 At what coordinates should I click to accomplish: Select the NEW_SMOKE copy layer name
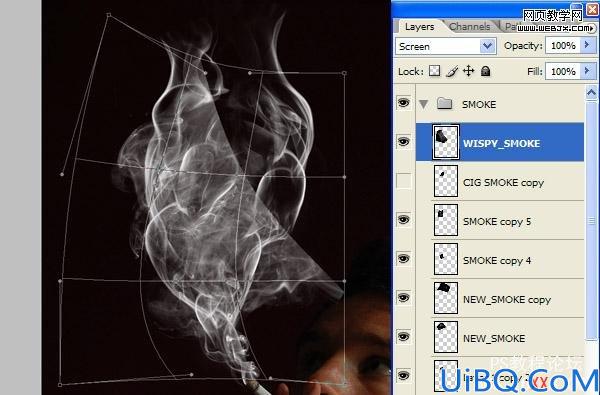(x=507, y=300)
